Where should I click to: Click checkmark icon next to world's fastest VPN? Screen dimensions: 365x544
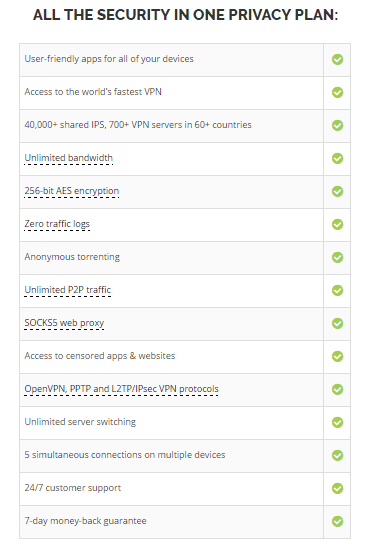click(x=337, y=92)
